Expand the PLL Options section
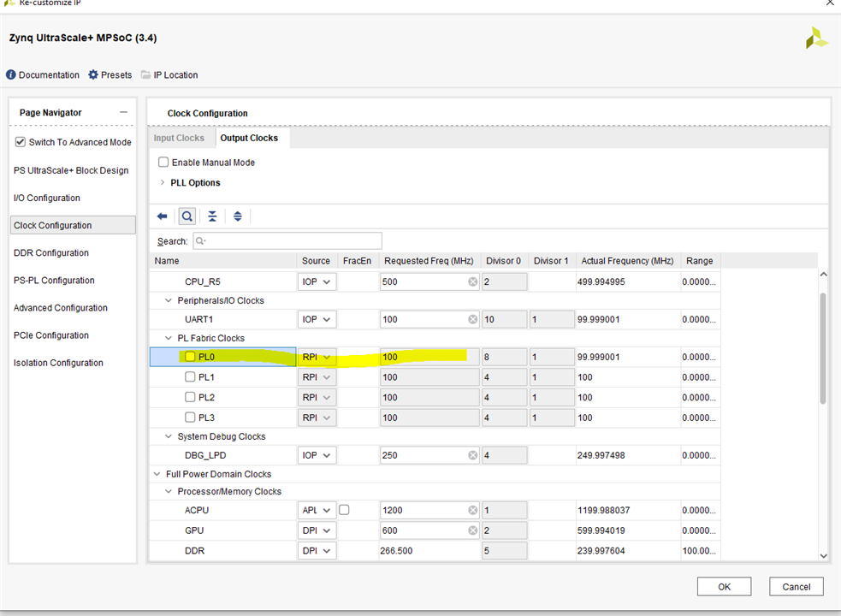Screen dimensions: 841x616 (163, 183)
